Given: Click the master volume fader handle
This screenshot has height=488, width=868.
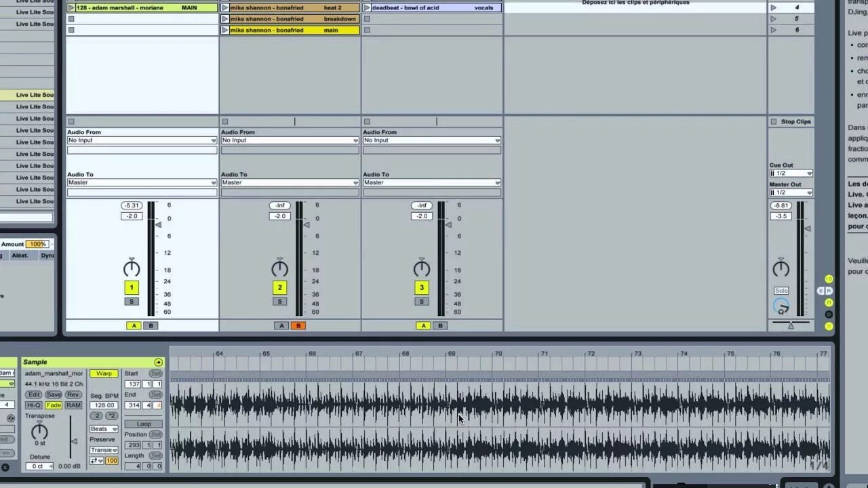Looking at the screenshot, I should [x=807, y=228].
